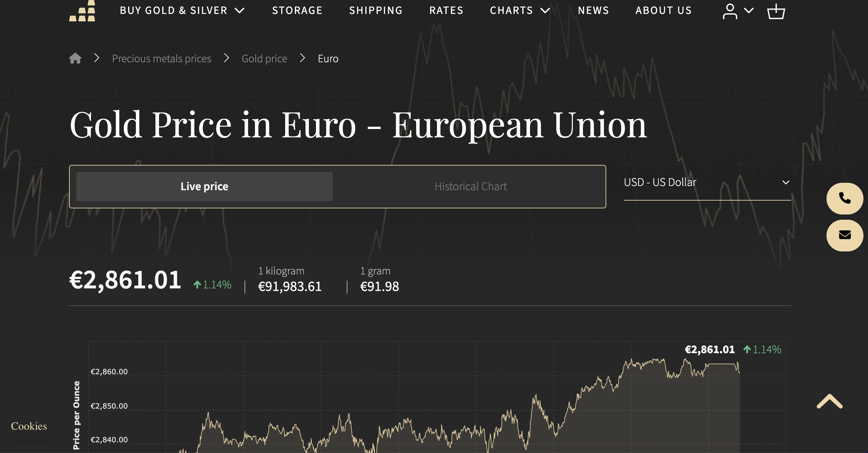The image size is (868, 453).
Task: Open the shopping basket icon
Action: [x=776, y=11]
